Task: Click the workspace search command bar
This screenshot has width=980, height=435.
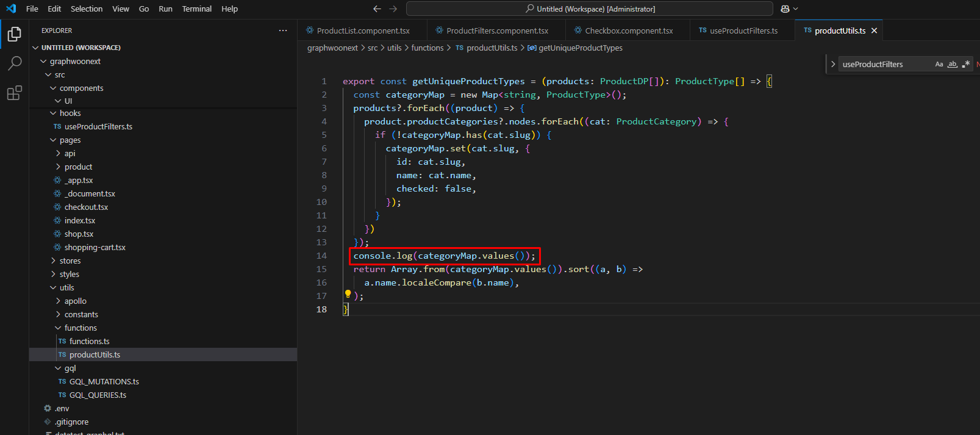Action: click(x=589, y=9)
